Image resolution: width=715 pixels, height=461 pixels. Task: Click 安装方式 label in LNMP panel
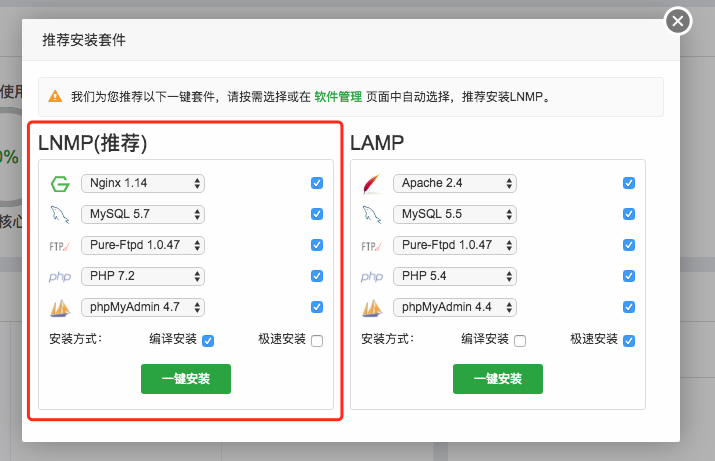point(76,339)
